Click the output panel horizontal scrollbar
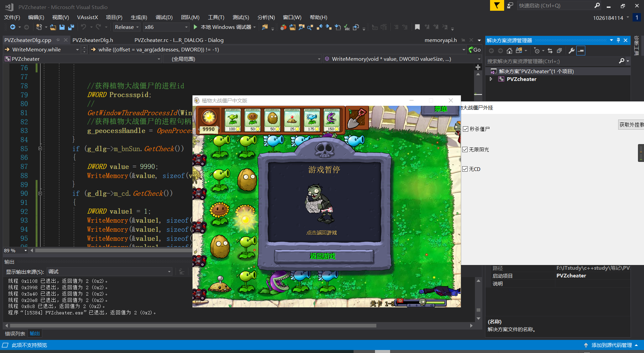This screenshot has height=353, width=644. (x=193, y=325)
